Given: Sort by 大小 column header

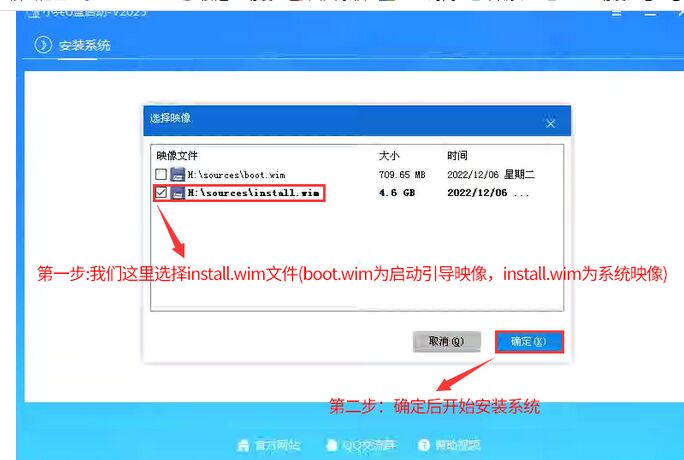Looking at the screenshot, I should pos(389,156).
